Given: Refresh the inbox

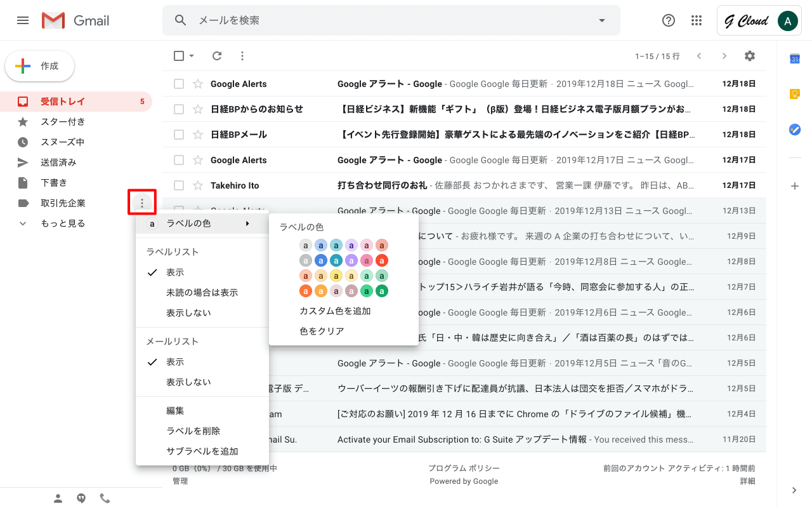Looking at the screenshot, I should (217, 56).
